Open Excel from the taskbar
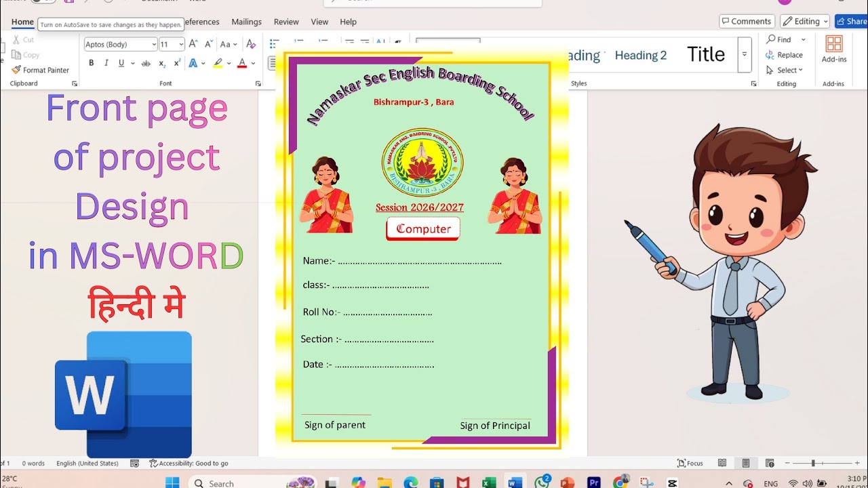868x488 pixels. [x=489, y=483]
